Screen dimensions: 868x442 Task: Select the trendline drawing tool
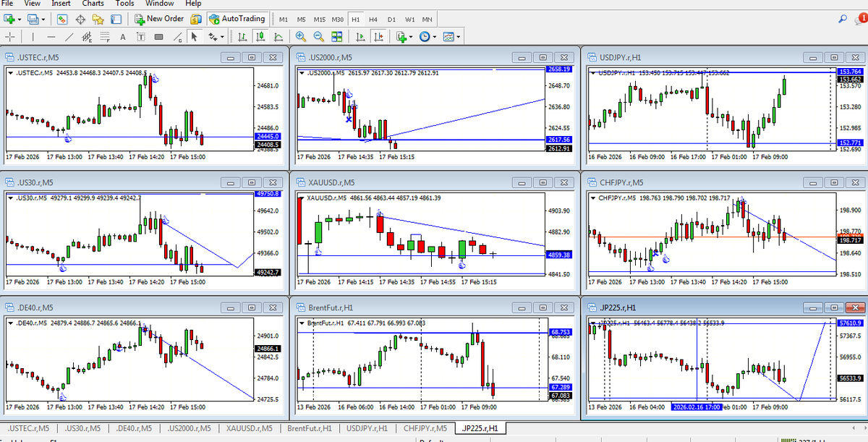coord(69,37)
